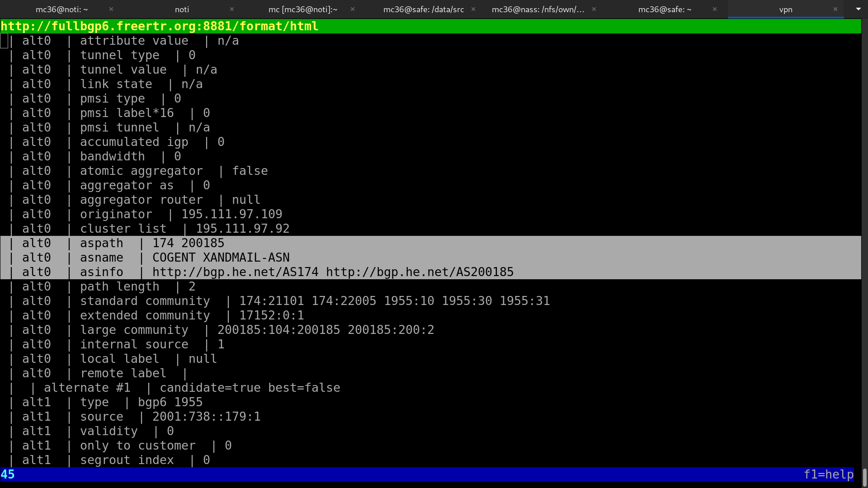Switch to the mc36@noti: ~ tab
Viewport: 868px width, 488px height.
click(62, 9)
